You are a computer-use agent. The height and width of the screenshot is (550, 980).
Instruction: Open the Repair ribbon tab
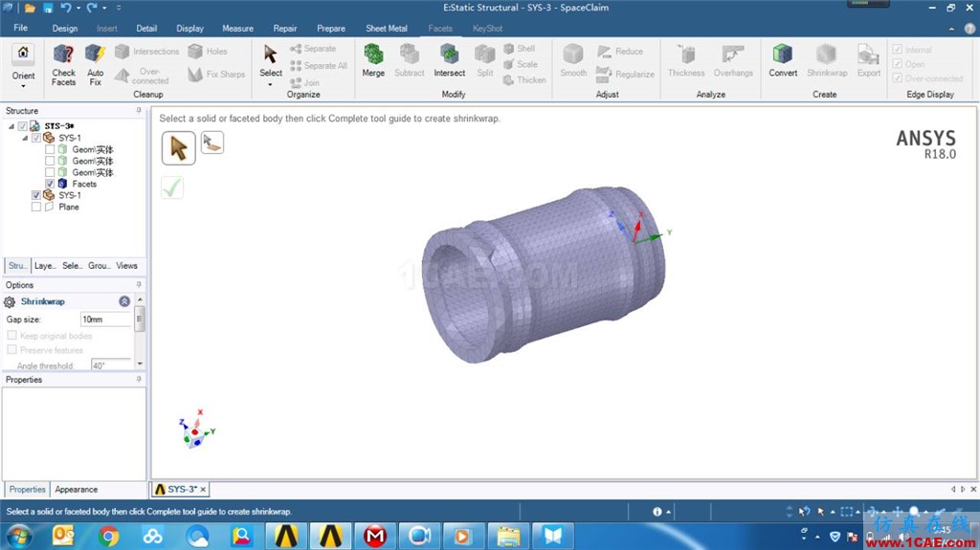285,28
